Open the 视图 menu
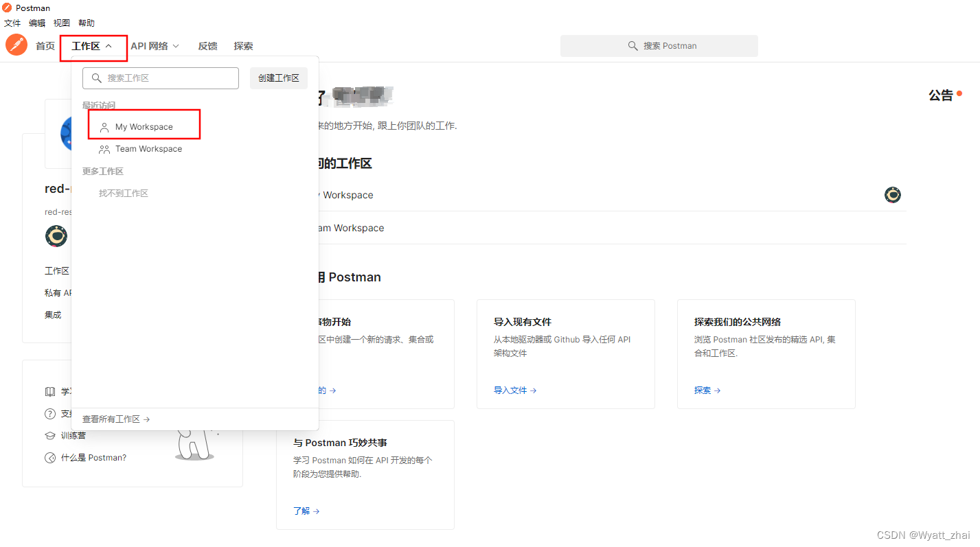This screenshot has width=980, height=547. tap(62, 23)
